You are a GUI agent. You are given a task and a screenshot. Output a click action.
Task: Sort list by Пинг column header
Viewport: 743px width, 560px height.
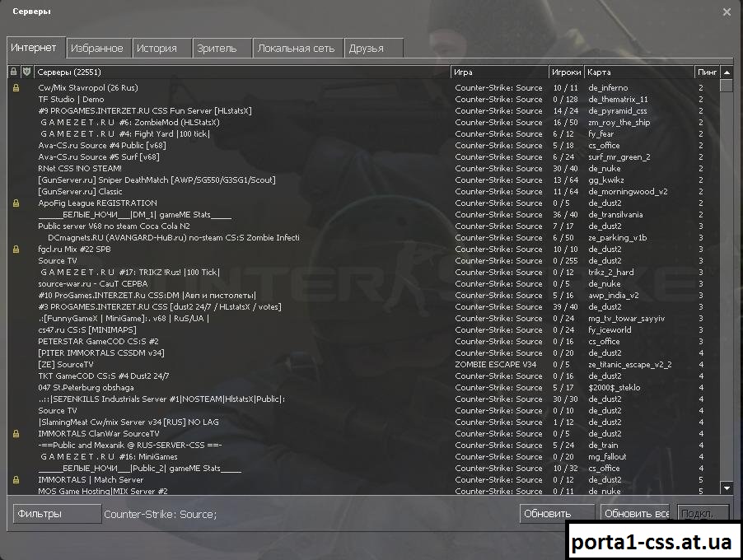pyautogui.click(x=706, y=72)
